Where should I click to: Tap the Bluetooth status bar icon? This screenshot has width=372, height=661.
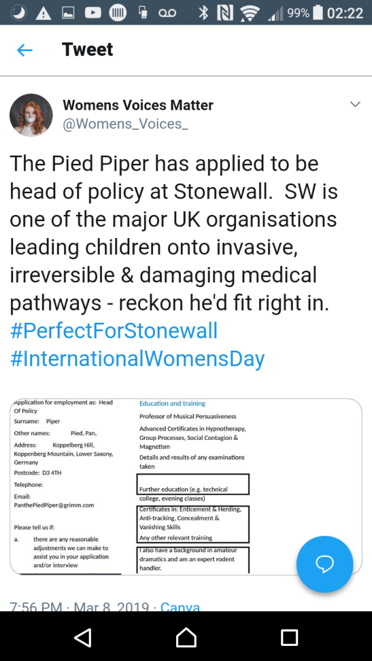204,13
